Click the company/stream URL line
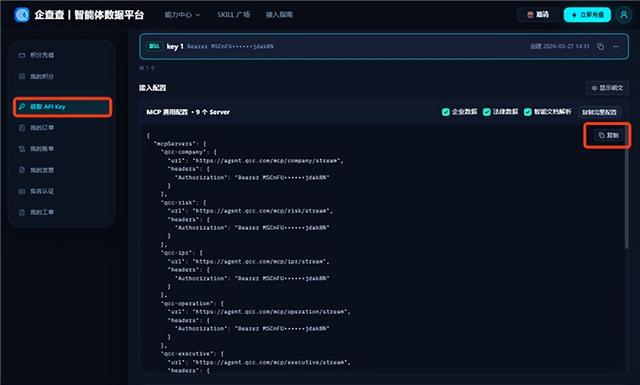The image size is (640, 385). [x=256, y=160]
